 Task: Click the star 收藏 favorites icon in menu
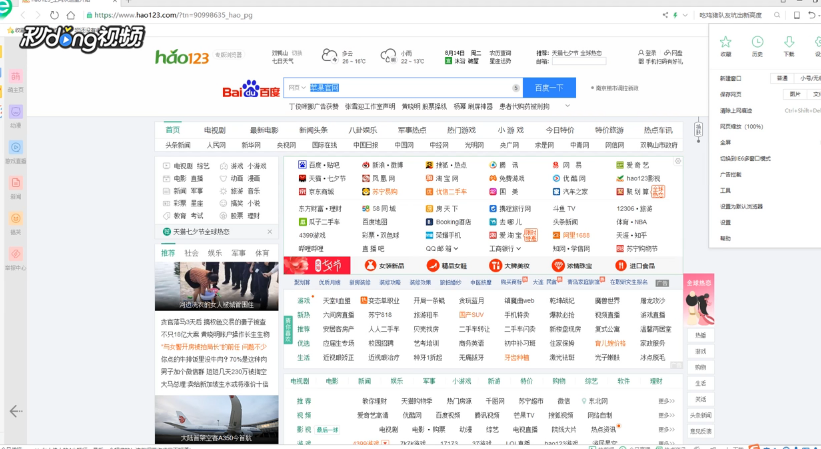tap(725, 42)
